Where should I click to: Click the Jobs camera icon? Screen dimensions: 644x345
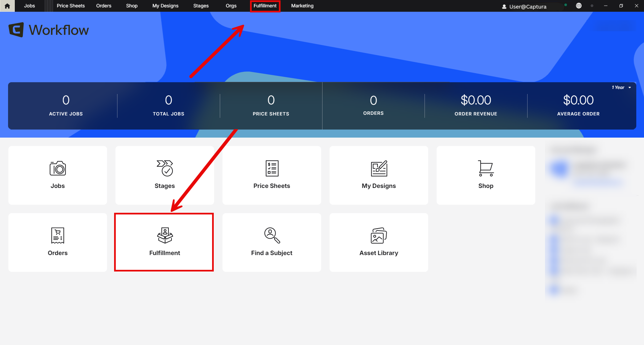coord(58,168)
